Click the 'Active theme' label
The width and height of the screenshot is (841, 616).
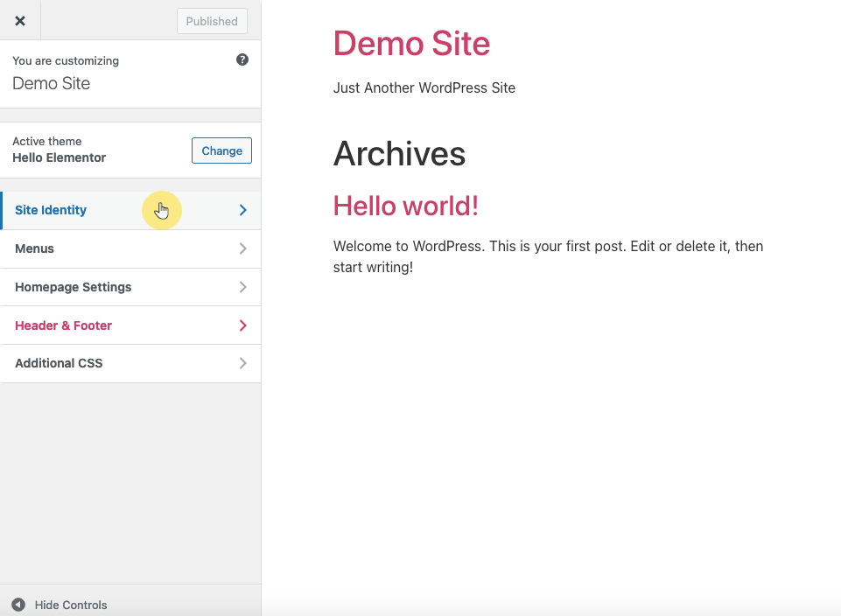click(47, 141)
